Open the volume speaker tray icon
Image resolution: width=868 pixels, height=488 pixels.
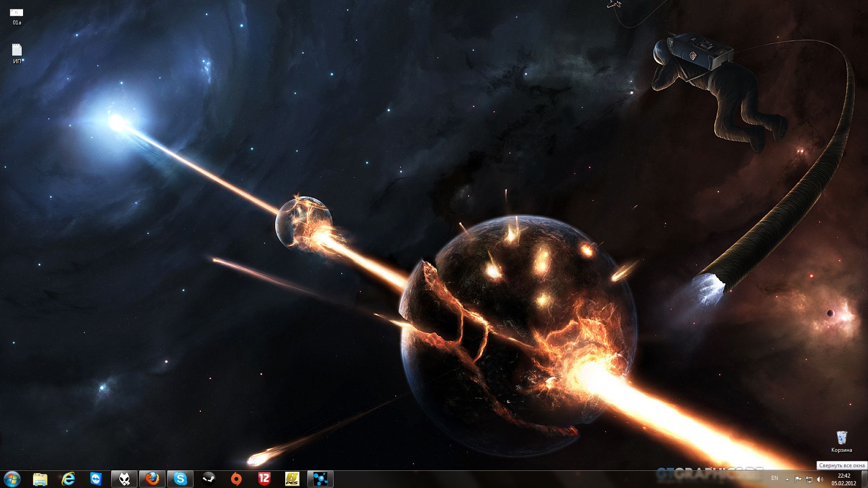820,479
